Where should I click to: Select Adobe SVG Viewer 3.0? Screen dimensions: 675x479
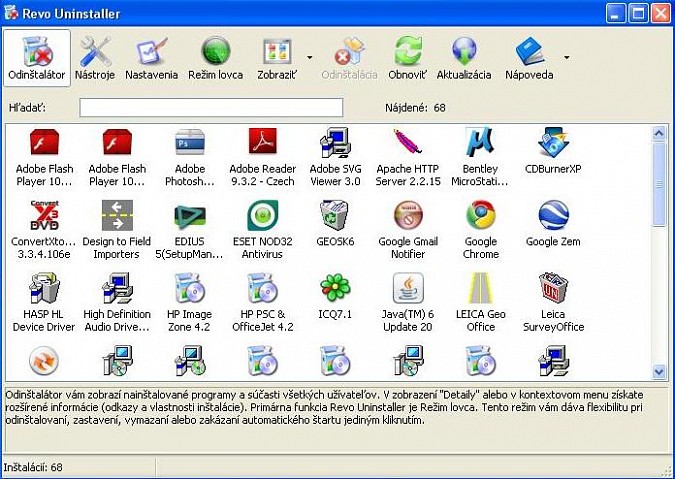[x=335, y=158]
